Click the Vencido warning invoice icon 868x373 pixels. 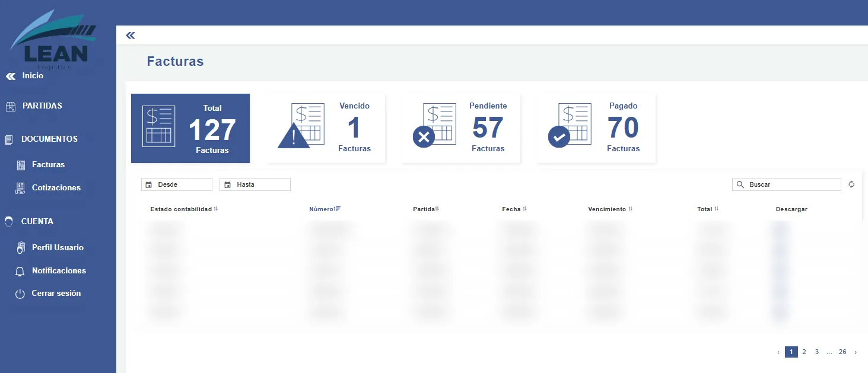(x=301, y=126)
